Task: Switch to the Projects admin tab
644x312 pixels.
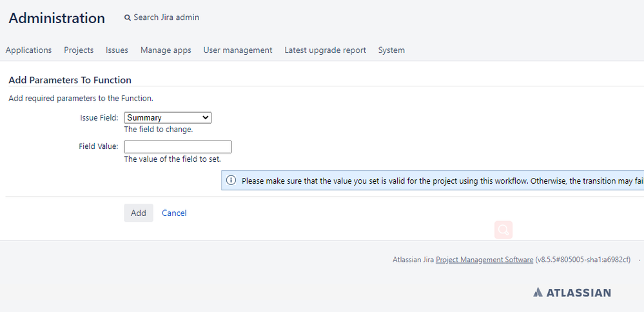Action: click(x=79, y=50)
